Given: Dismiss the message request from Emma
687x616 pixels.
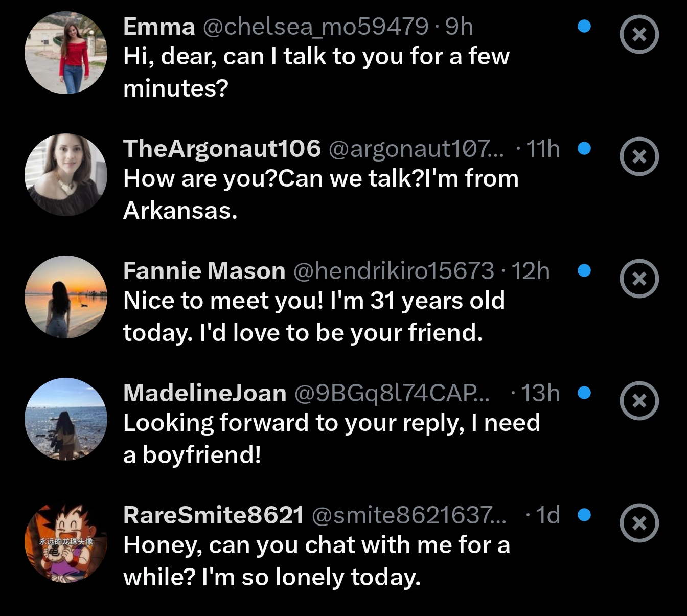Looking at the screenshot, I should click(x=639, y=34).
